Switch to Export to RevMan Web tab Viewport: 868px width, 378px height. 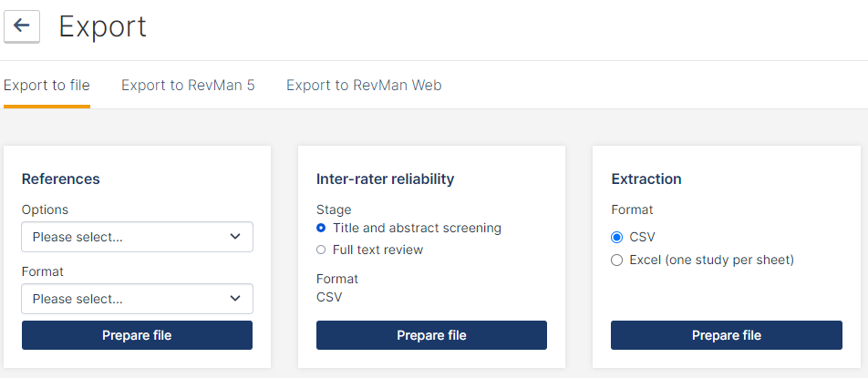pos(364,86)
